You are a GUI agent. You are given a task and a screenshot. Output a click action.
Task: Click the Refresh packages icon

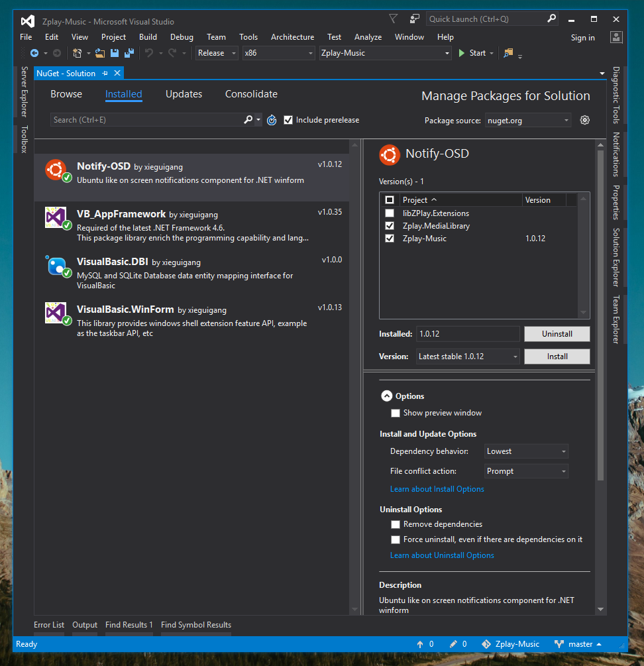[x=272, y=120]
